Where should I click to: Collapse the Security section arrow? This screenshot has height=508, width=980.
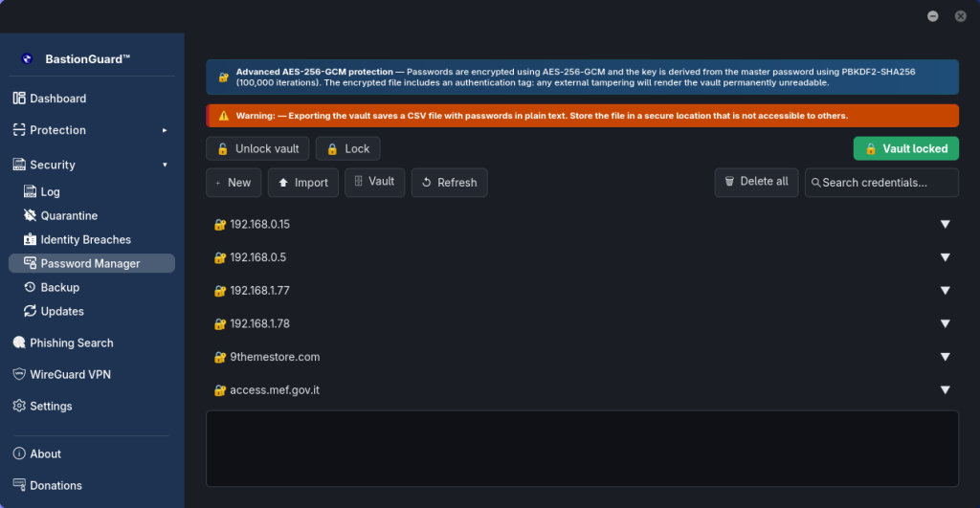pyautogui.click(x=165, y=165)
